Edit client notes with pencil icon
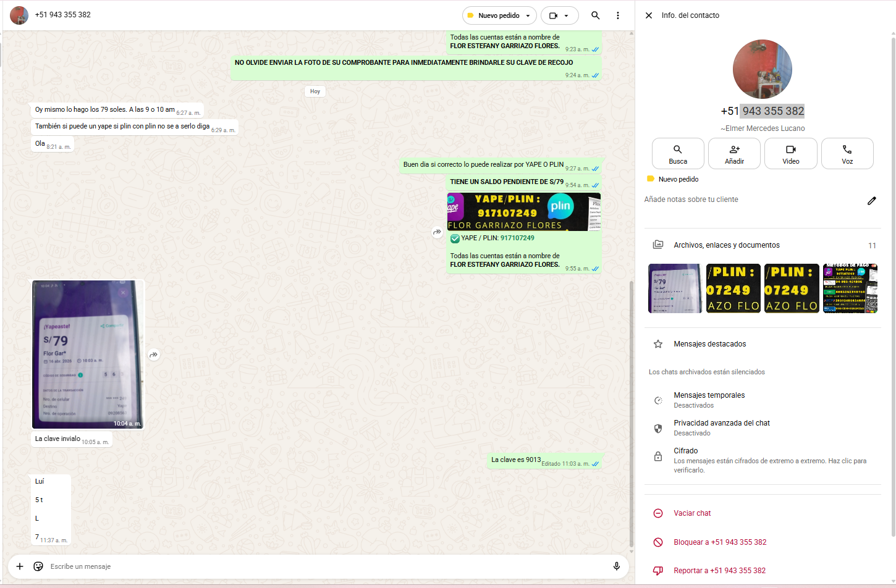This screenshot has height=588, width=896. pyautogui.click(x=871, y=201)
